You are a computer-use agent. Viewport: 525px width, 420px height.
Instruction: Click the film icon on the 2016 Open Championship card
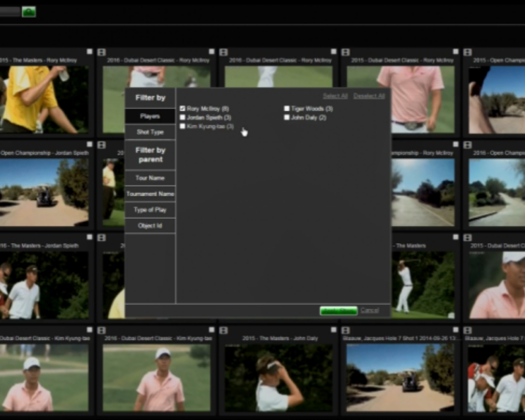[x=467, y=145]
